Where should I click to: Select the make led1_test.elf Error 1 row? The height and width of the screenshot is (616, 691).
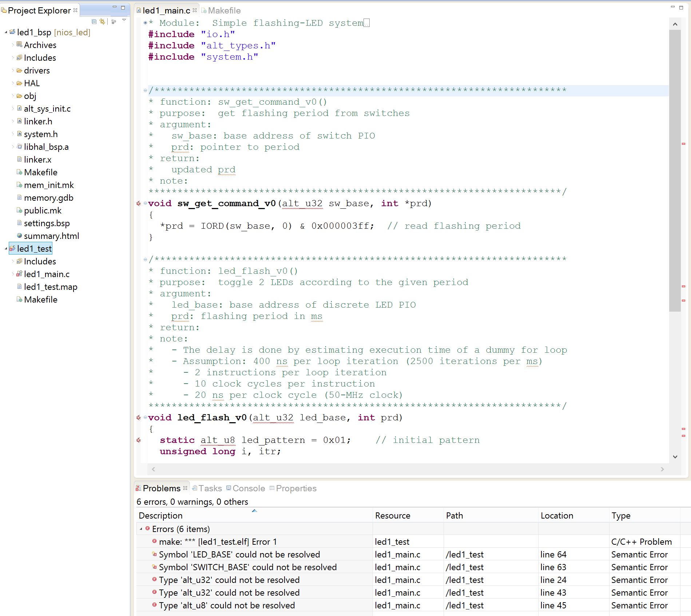pyautogui.click(x=218, y=542)
